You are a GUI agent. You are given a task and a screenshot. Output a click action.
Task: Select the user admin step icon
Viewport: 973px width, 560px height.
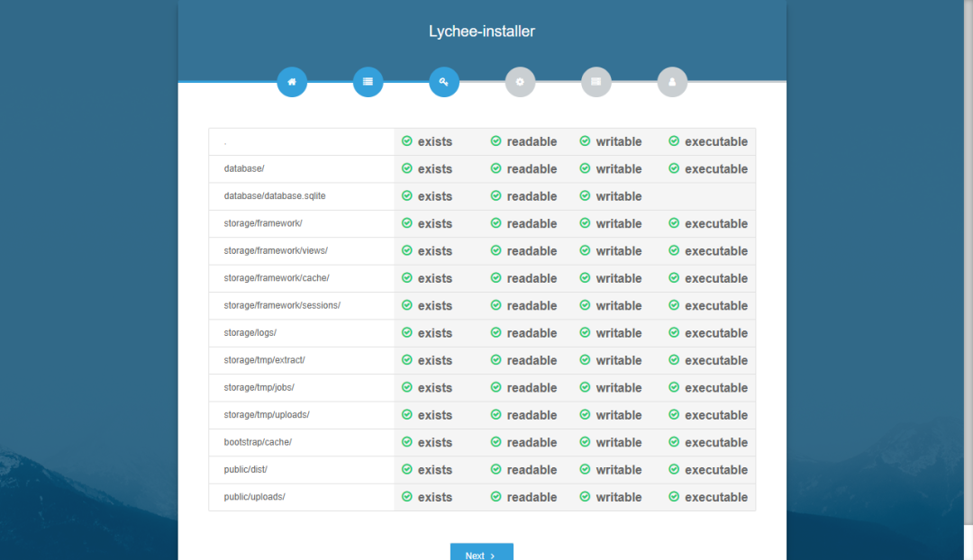[672, 82]
